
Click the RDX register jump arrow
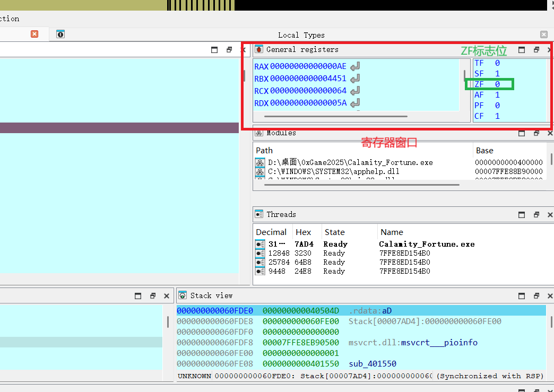(355, 103)
